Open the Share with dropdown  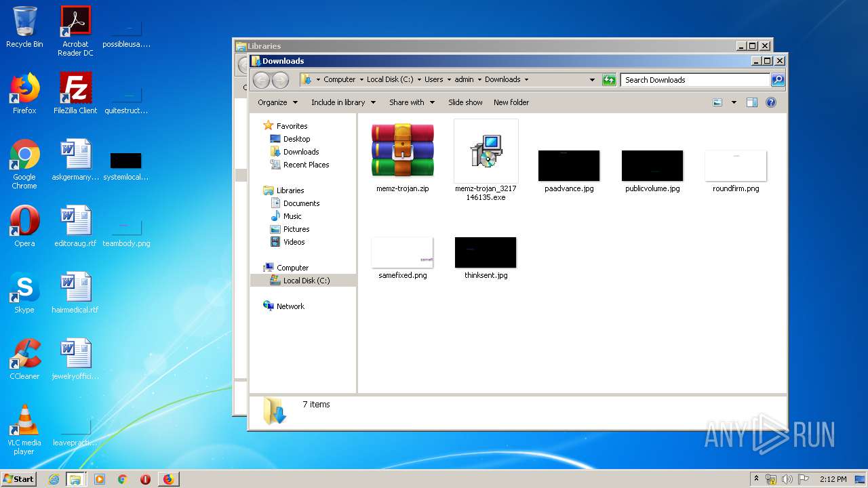pos(412,102)
